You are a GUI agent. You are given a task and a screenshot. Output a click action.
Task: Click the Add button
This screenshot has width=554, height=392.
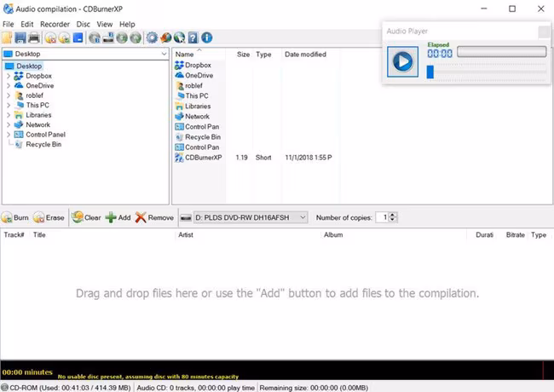coord(118,217)
